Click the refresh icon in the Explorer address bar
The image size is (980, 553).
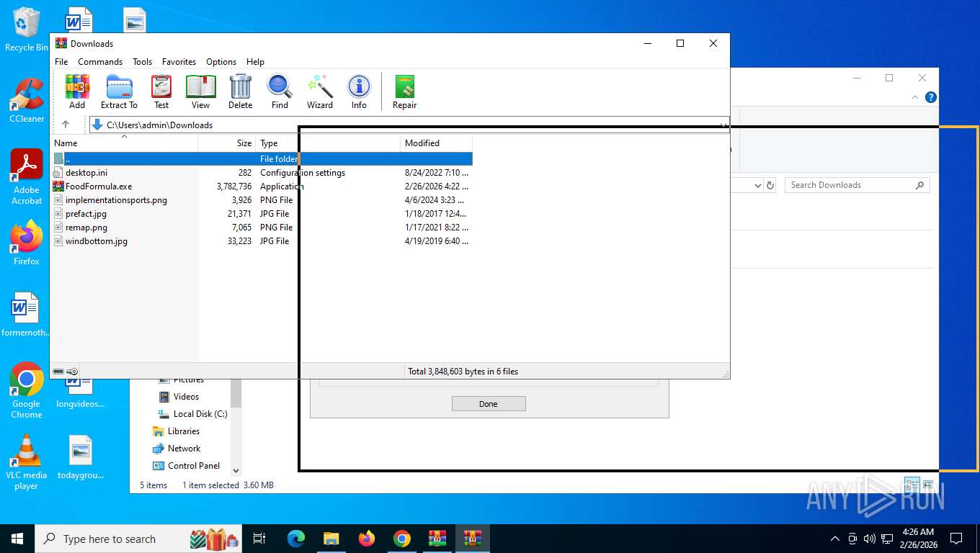click(770, 185)
